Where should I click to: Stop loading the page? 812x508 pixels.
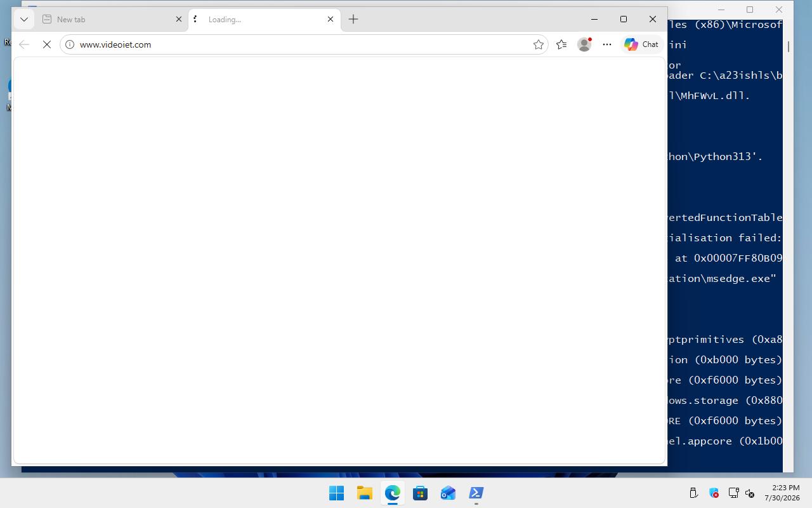coord(47,44)
